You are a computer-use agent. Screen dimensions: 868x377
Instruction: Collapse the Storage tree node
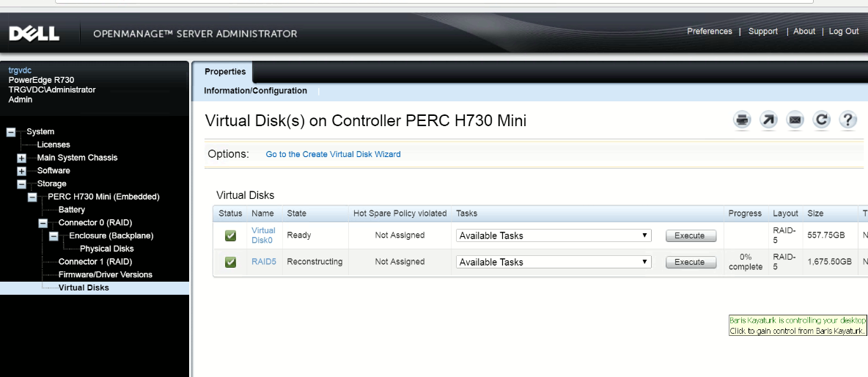(x=21, y=184)
